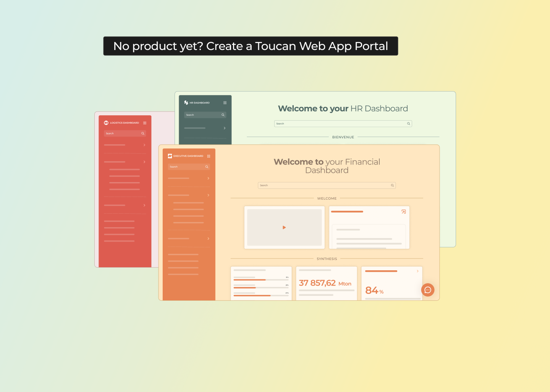Click the '84%' value

(374, 290)
